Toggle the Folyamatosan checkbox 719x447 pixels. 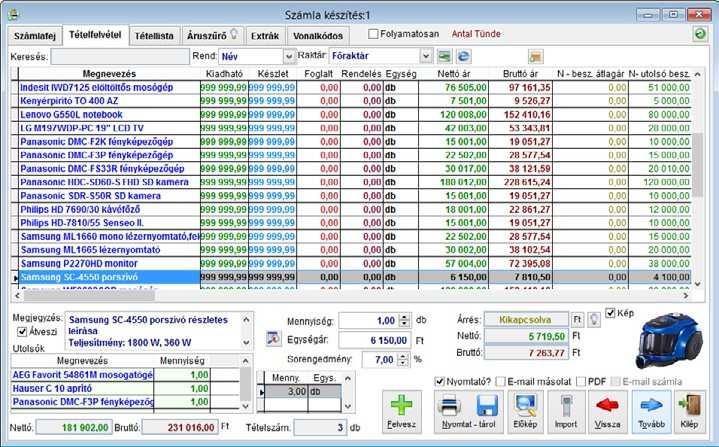point(373,34)
